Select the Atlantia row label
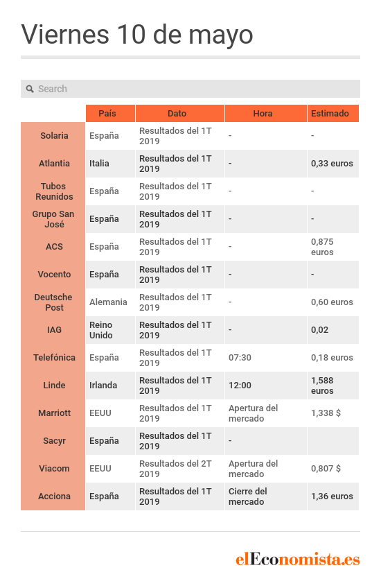The width and height of the screenshot is (381, 588). pos(53,164)
